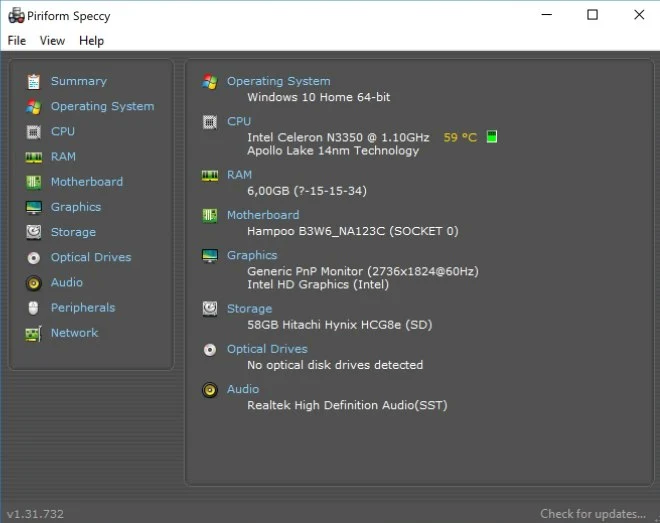Image resolution: width=660 pixels, height=523 pixels.
Task: Click the green CPU temperature indicator
Action: [492, 137]
